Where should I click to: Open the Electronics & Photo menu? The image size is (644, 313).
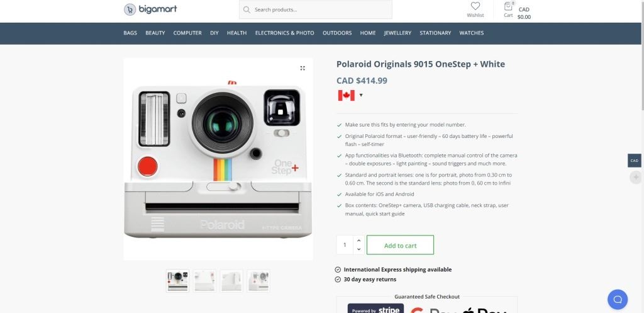pyautogui.click(x=285, y=33)
